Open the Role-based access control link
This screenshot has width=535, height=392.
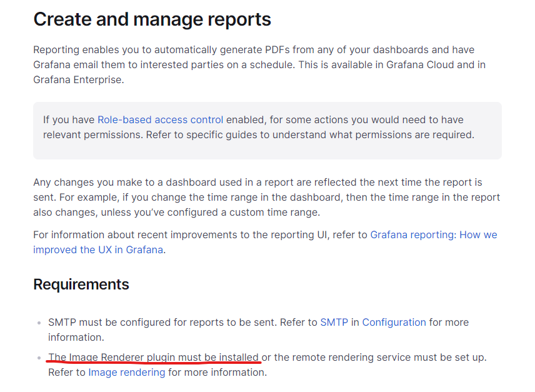(160, 119)
